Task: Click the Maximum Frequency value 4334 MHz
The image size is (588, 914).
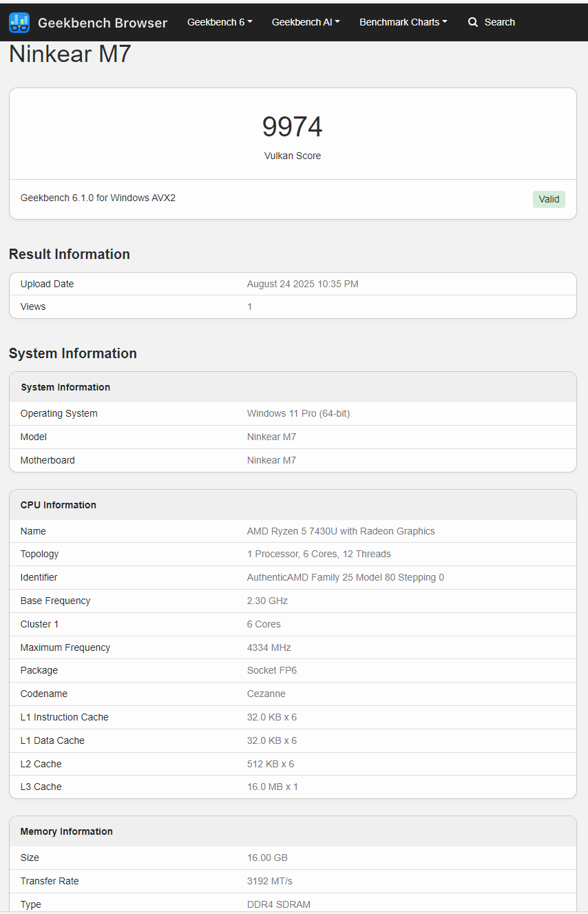Action: 269,647
